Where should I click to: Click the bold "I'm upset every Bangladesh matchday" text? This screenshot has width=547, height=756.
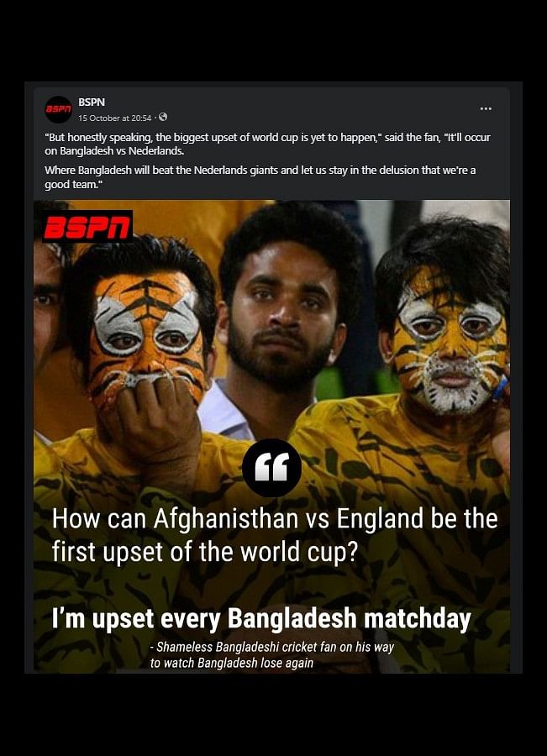coord(261,618)
